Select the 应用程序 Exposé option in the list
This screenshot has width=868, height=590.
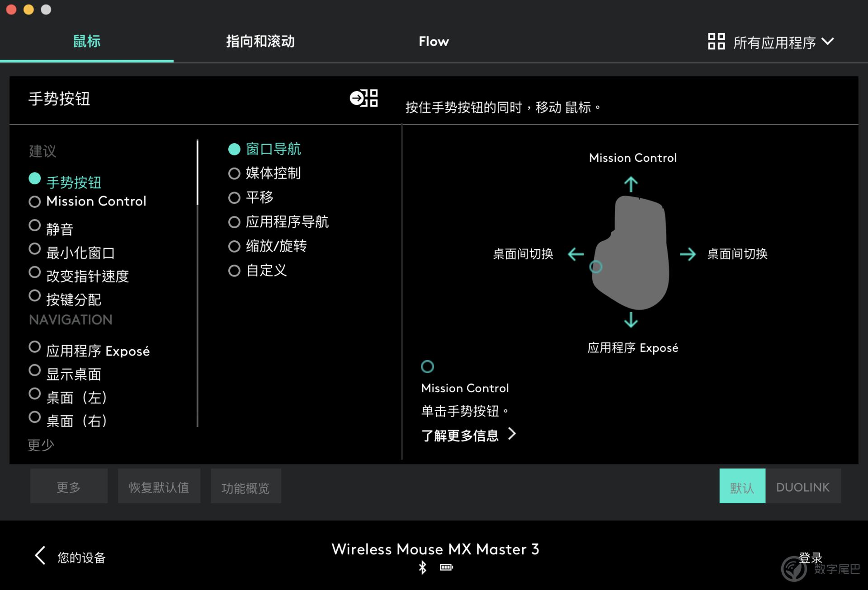click(x=90, y=350)
